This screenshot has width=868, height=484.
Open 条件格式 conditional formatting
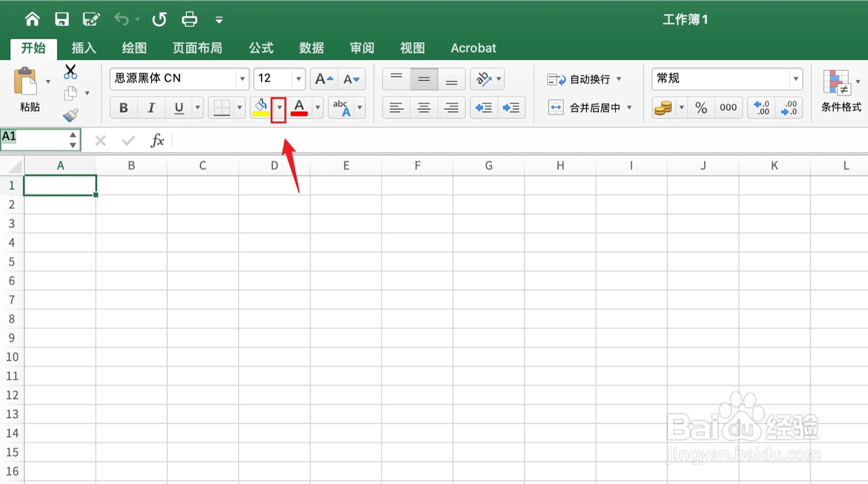coord(840,91)
